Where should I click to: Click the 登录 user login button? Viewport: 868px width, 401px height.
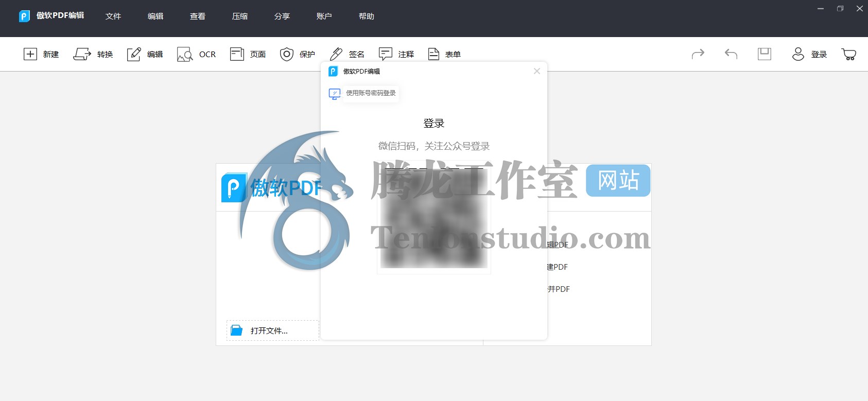coord(809,54)
